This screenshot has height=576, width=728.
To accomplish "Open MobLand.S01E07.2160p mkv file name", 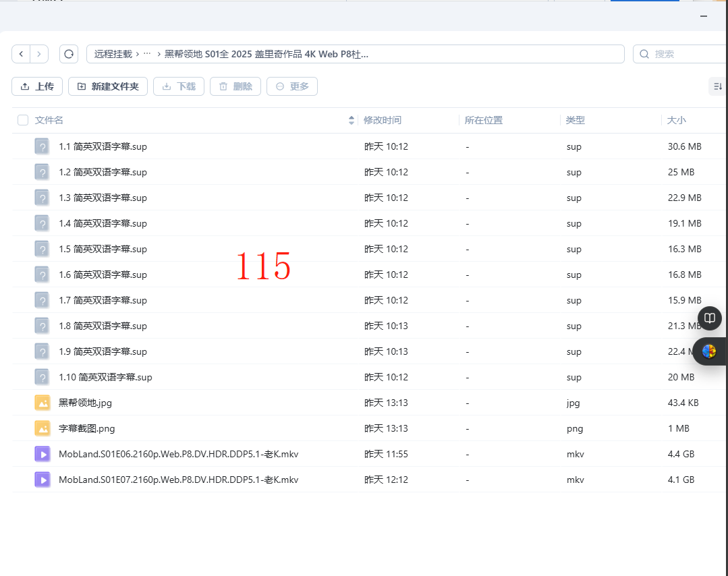I will coord(178,480).
